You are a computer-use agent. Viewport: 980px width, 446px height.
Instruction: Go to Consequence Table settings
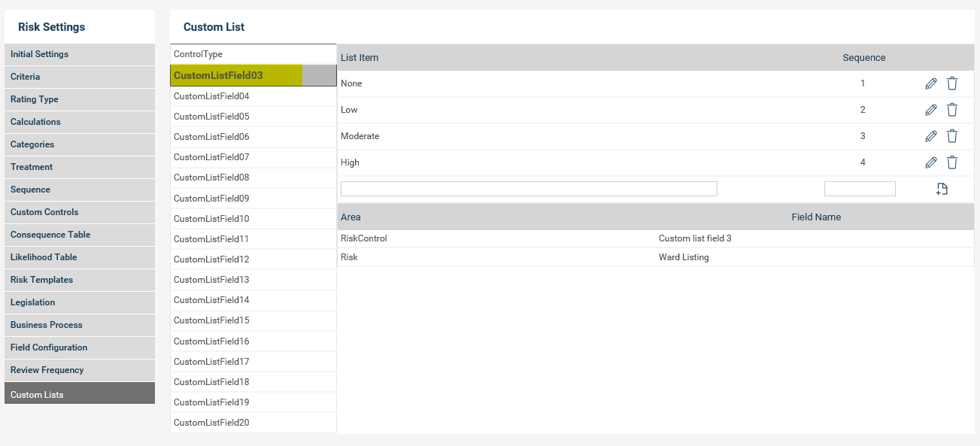point(79,235)
